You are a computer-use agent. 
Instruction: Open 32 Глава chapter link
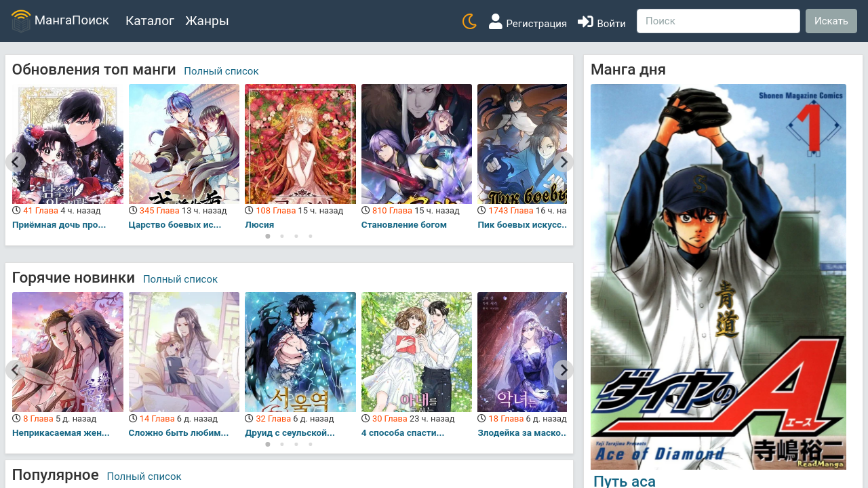pos(273,419)
